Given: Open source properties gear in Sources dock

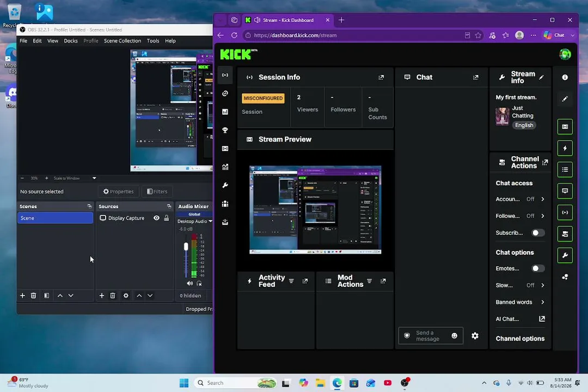Looking at the screenshot, I should pos(126,296).
